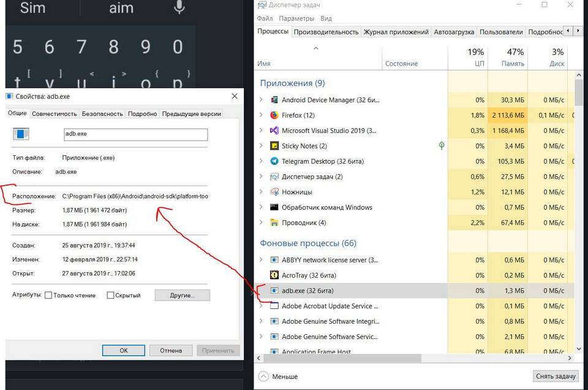588x390 pixels.
Task: Switch to the Пользователи tab
Action: tap(501, 32)
